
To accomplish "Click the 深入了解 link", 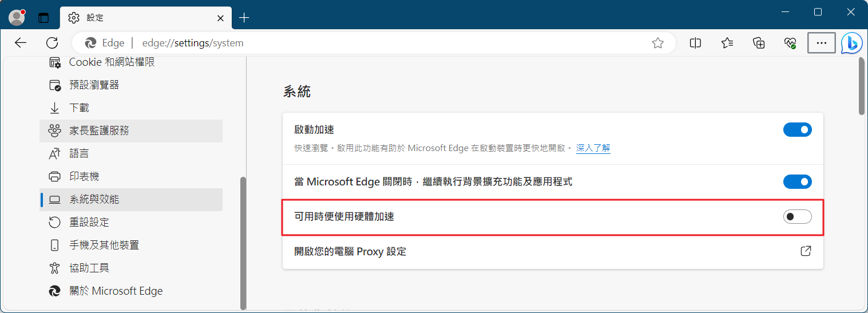I will [x=593, y=148].
